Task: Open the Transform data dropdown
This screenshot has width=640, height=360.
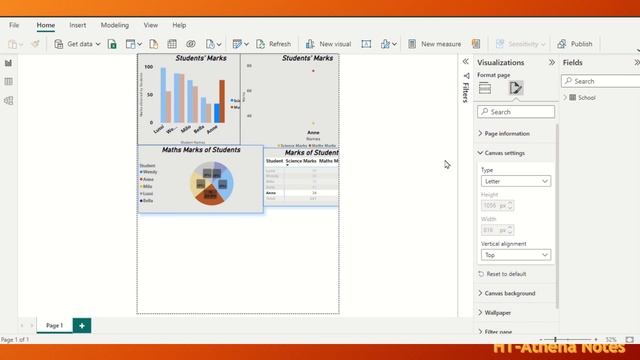Action: (240, 44)
